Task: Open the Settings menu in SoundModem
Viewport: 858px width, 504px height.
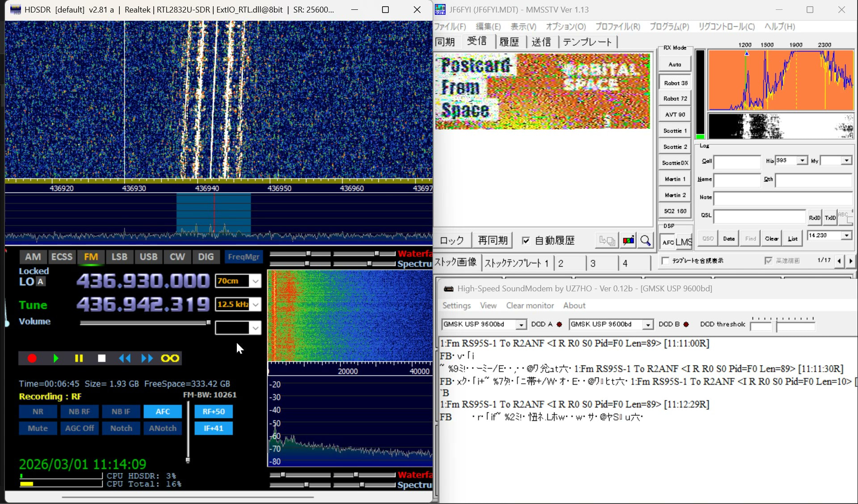Action: pos(456,306)
